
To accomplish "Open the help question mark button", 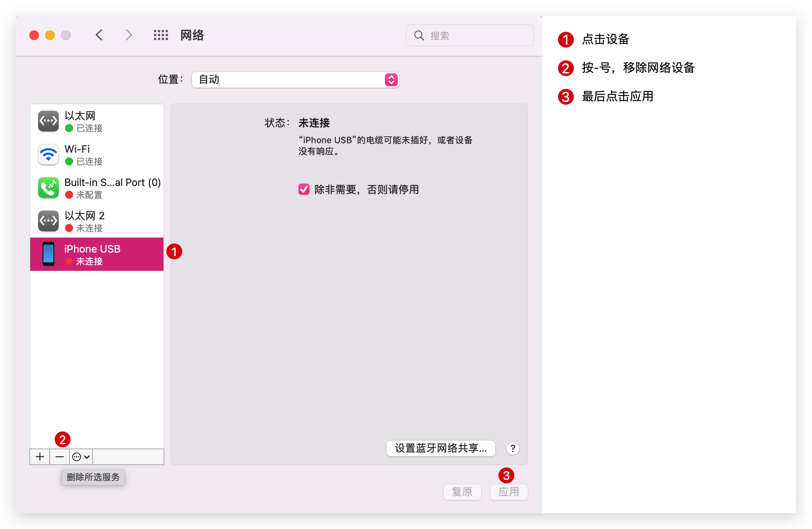I will [513, 448].
